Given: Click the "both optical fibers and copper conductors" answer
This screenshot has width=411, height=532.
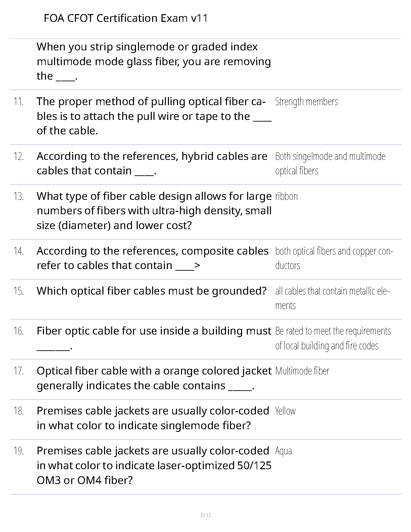Looking at the screenshot, I should 334,258.
